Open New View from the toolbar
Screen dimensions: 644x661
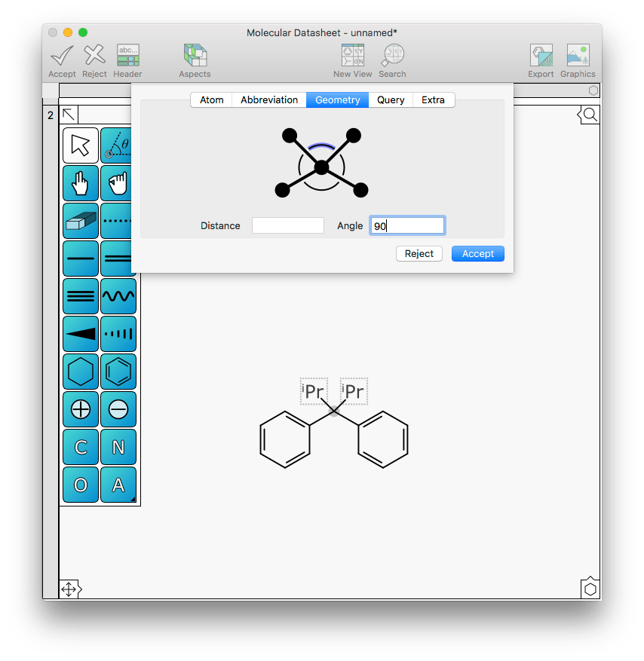352,60
